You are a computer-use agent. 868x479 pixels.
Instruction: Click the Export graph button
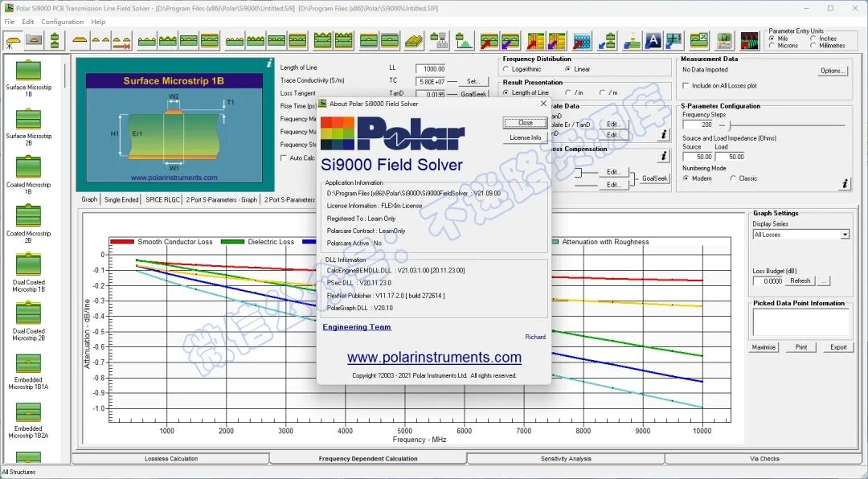(x=838, y=347)
